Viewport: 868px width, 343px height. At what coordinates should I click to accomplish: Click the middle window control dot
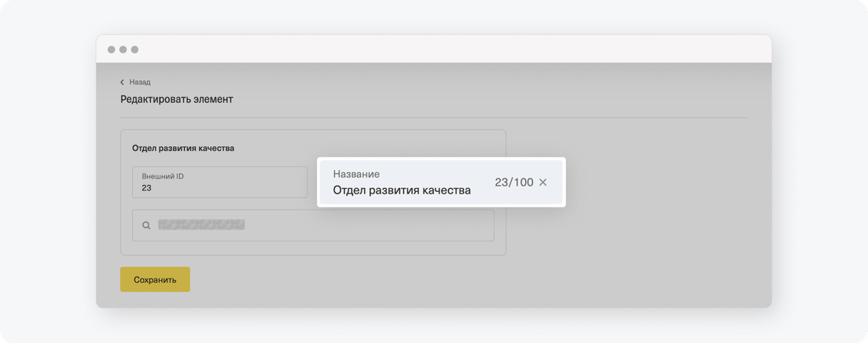click(123, 50)
